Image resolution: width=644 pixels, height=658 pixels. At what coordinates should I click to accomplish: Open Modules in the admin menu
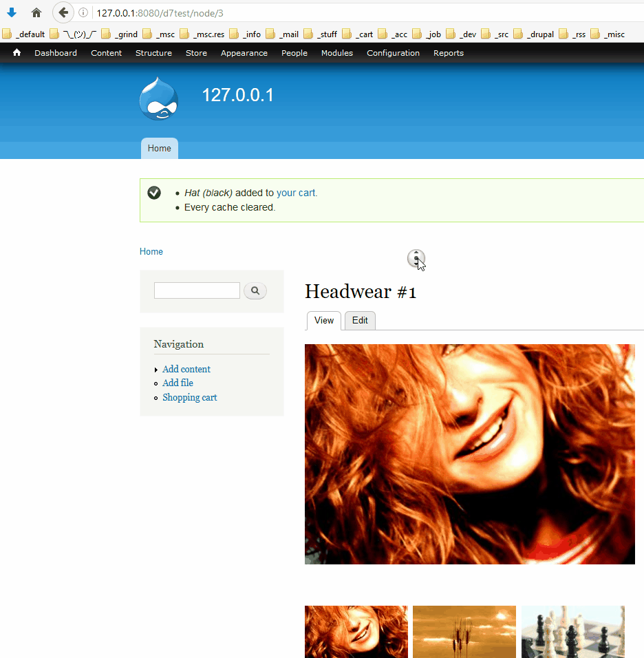[337, 53]
